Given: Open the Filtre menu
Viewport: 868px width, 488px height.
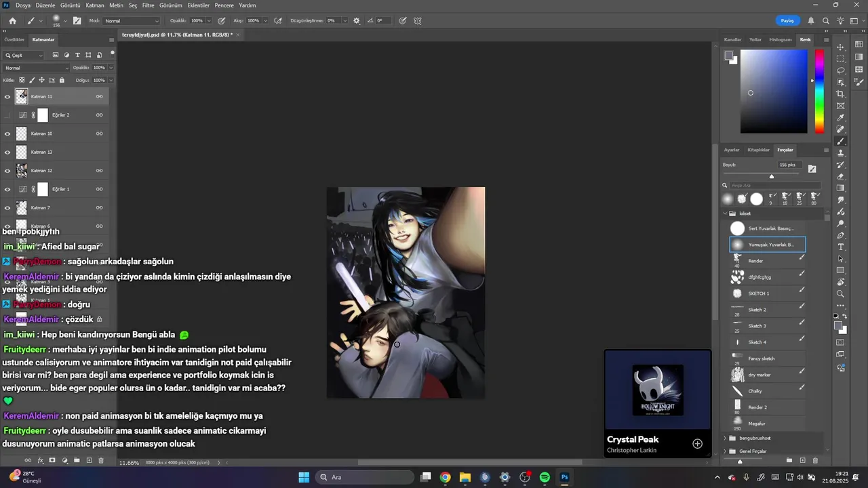Looking at the screenshot, I should [148, 5].
